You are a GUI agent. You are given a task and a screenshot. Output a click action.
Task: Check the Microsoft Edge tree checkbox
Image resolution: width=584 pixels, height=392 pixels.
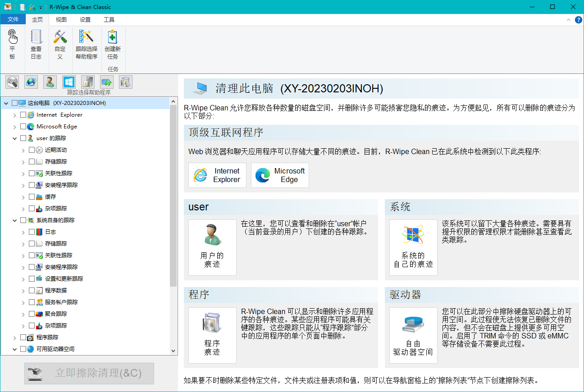(23, 127)
